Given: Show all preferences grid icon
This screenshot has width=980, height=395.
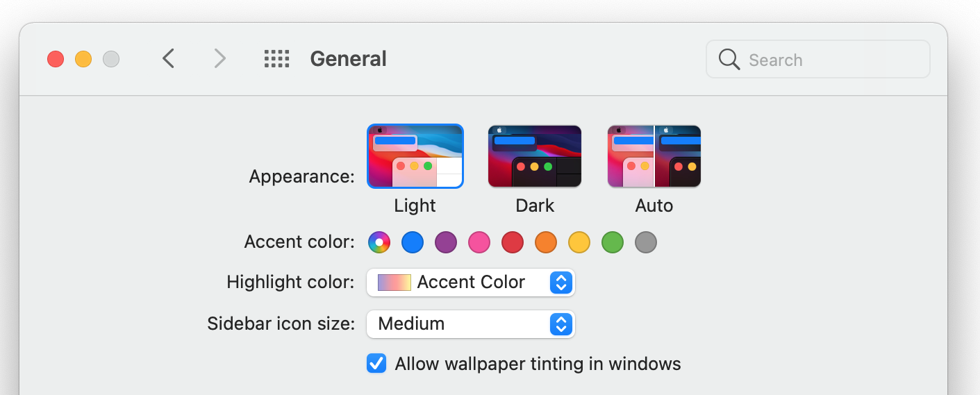Looking at the screenshot, I should pyautogui.click(x=276, y=59).
